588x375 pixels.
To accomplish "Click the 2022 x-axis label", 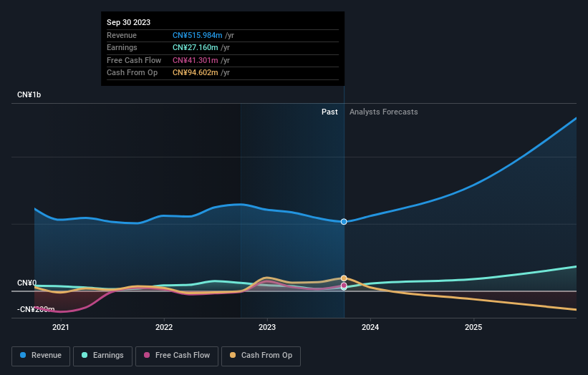I will (164, 328).
